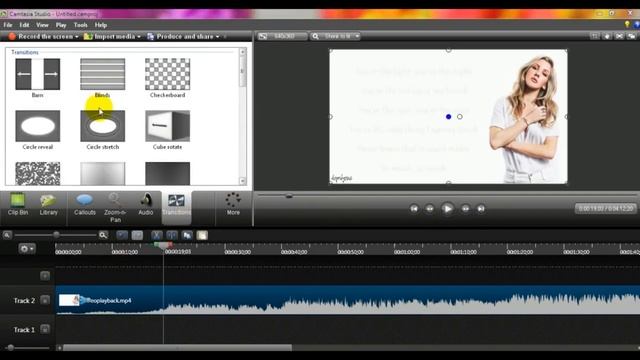Open the Shrink to fit zoom dropdown

point(336,36)
